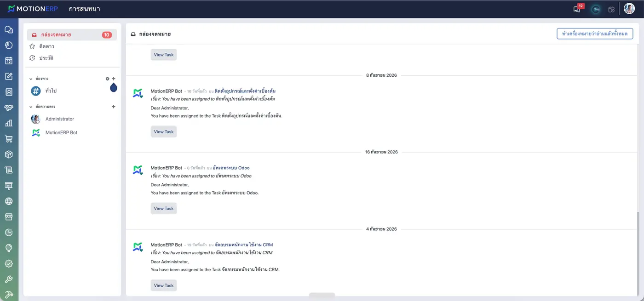Click View Task for ติดตั้งอุปกรณ์และตั้งค่าเบื้องต้น message
The height and width of the screenshot is (301, 644).
(164, 132)
